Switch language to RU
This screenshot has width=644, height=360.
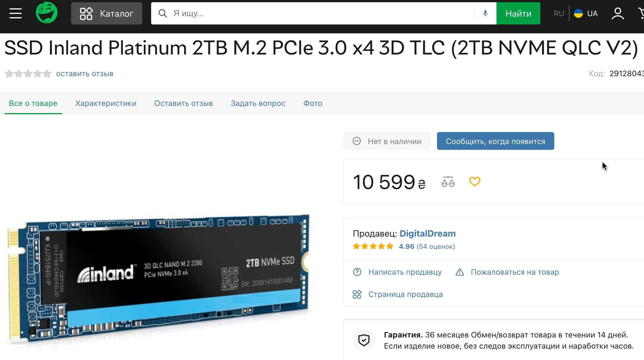point(559,13)
